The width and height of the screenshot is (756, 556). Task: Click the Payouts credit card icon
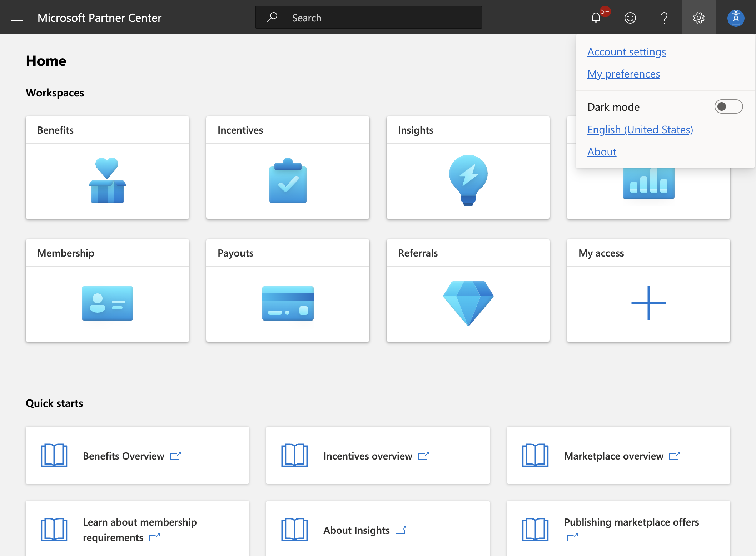[288, 303]
